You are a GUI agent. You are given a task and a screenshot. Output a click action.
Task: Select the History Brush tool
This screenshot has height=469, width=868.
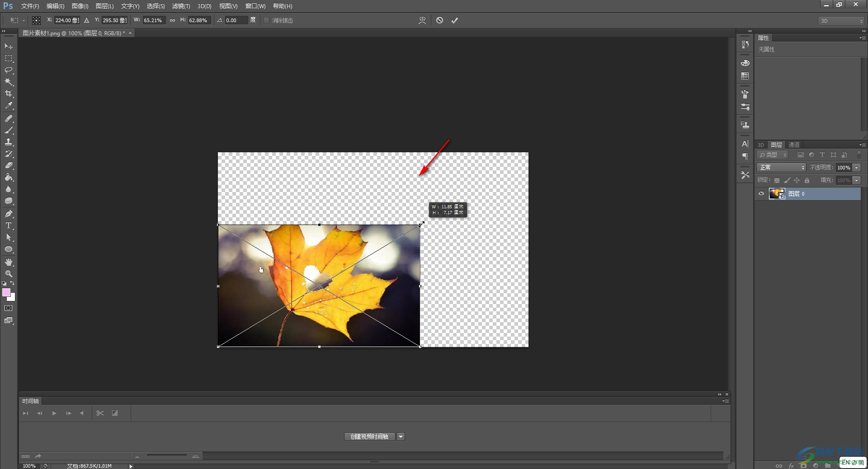coord(9,154)
